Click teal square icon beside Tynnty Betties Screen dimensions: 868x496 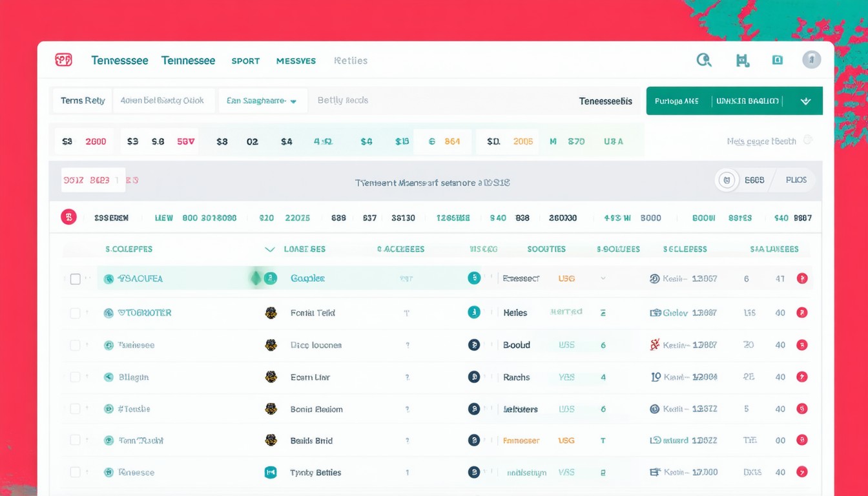[x=271, y=473]
